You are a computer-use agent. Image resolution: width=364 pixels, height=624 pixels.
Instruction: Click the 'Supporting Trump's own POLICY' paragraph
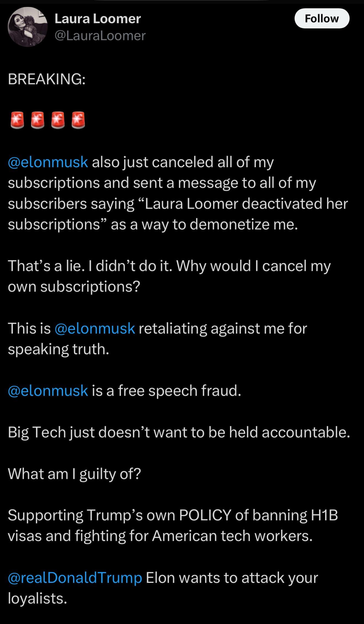coord(173,526)
